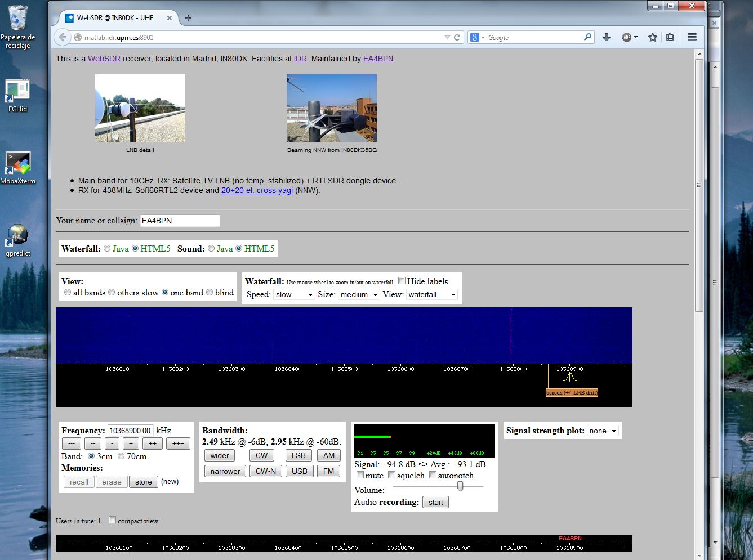Click the browser back arrow button
The width and height of the screenshot is (753, 560).
(63, 38)
